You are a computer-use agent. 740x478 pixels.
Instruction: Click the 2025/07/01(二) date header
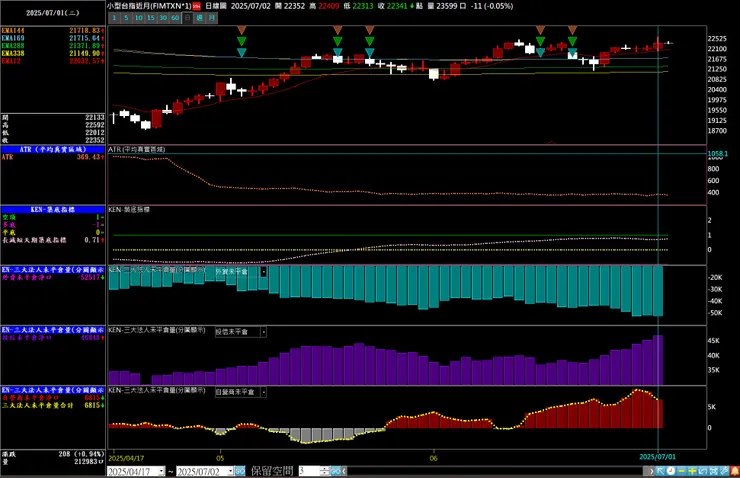pyautogui.click(x=52, y=13)
